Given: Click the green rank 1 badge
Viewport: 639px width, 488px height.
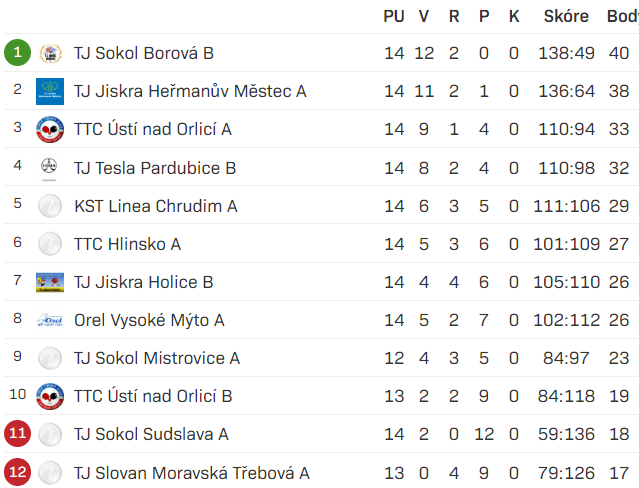Looking at the screenshot, I should (x=18, y=53).
